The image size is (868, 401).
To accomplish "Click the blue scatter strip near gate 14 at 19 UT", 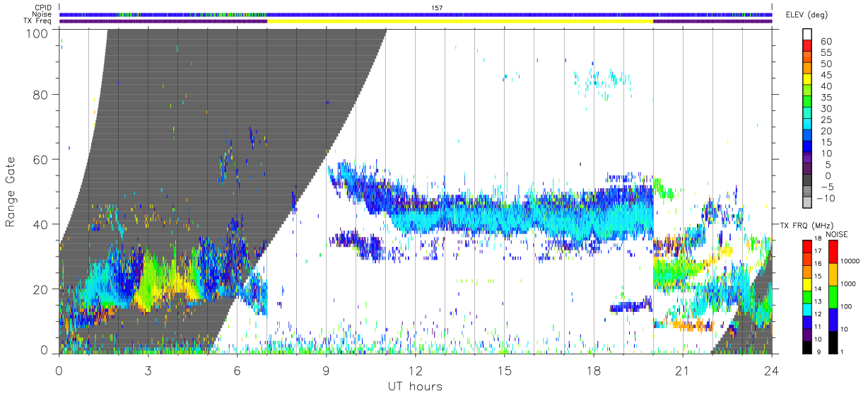I will pos(631,307).
